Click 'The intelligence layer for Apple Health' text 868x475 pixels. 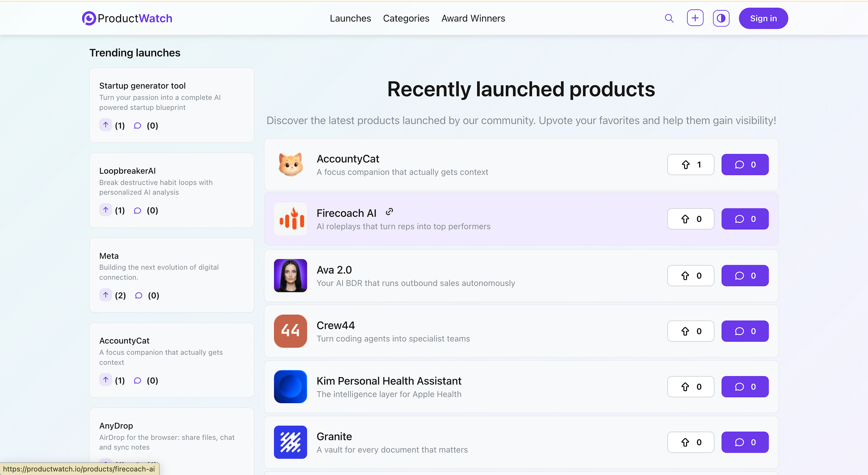pyautogui.click(x=389, y=394)
